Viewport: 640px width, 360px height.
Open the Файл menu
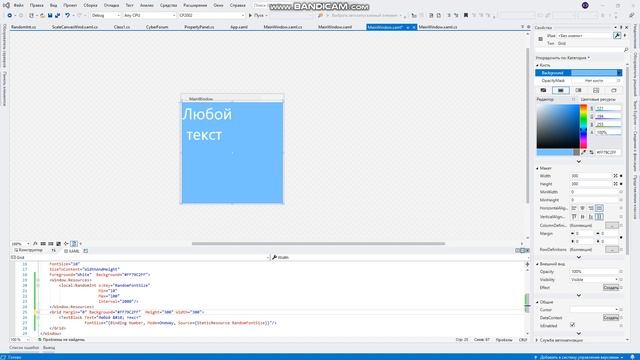click(x=18, y=5)
